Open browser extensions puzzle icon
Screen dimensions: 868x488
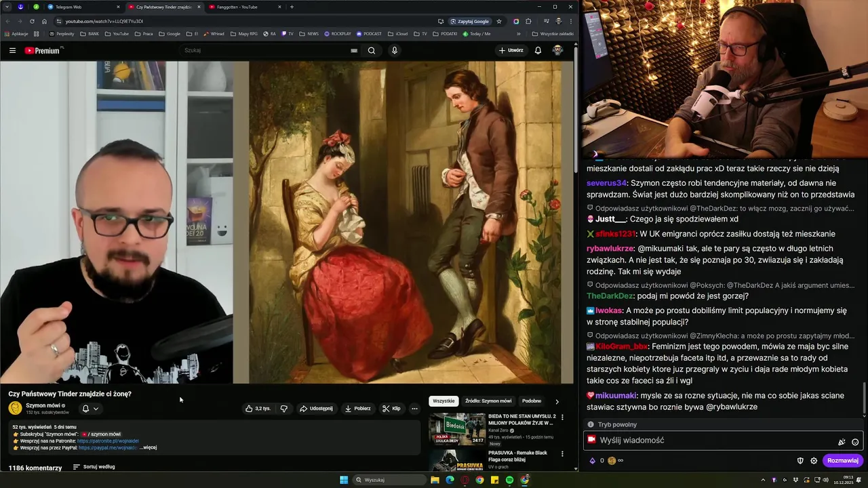pos(528,21)
